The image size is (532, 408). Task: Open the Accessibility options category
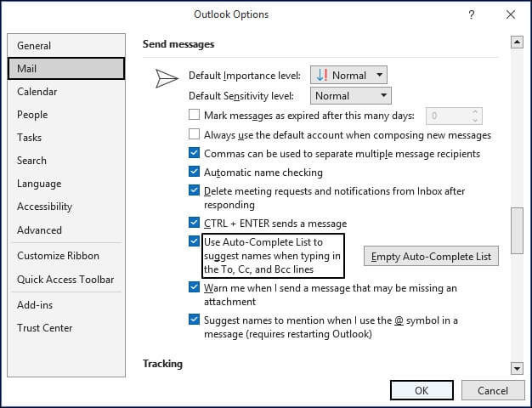click(66, 207)
